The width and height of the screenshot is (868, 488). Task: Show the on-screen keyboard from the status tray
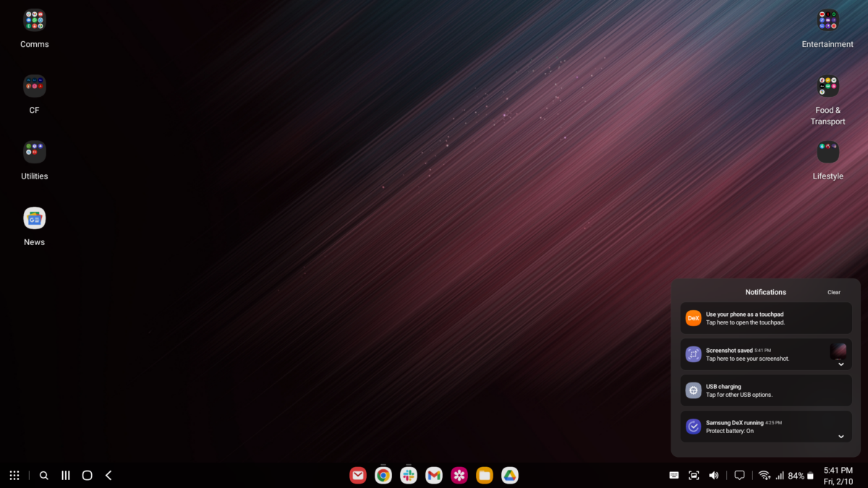pos(673,475)
